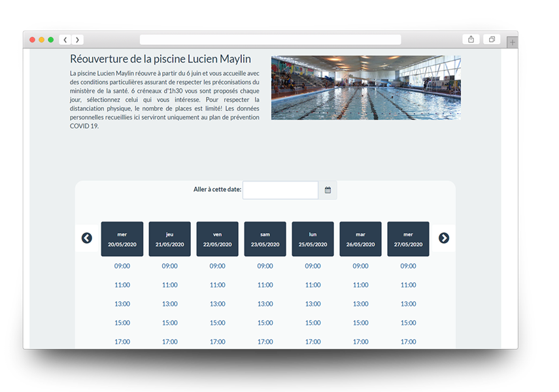The width and height of the screenshot is (559, 392).
Task: Open the 09:00 slot for mar 26/05/2020
Action: (360, 266)
